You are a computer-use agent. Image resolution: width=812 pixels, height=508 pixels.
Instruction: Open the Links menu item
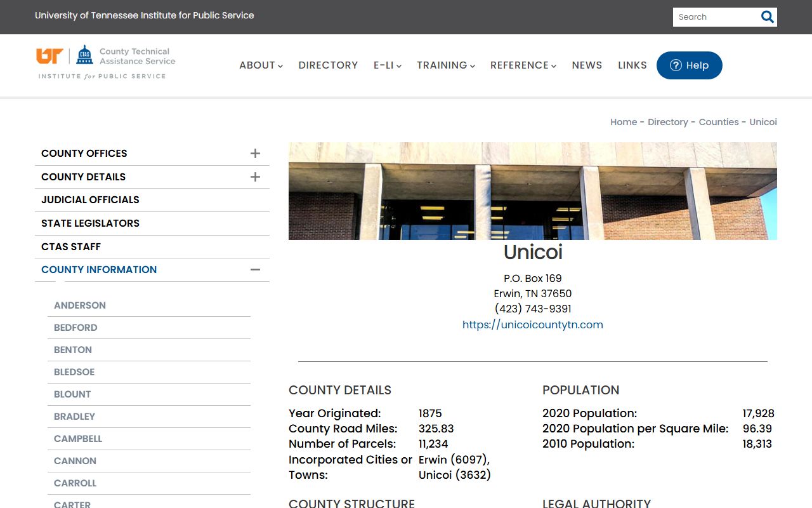point(632,65)
